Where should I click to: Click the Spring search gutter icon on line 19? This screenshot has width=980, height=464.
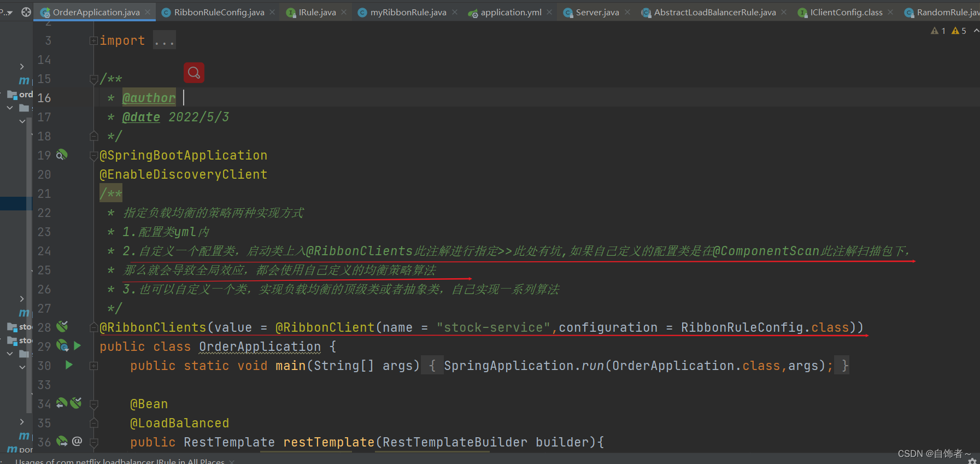(62, 155)
